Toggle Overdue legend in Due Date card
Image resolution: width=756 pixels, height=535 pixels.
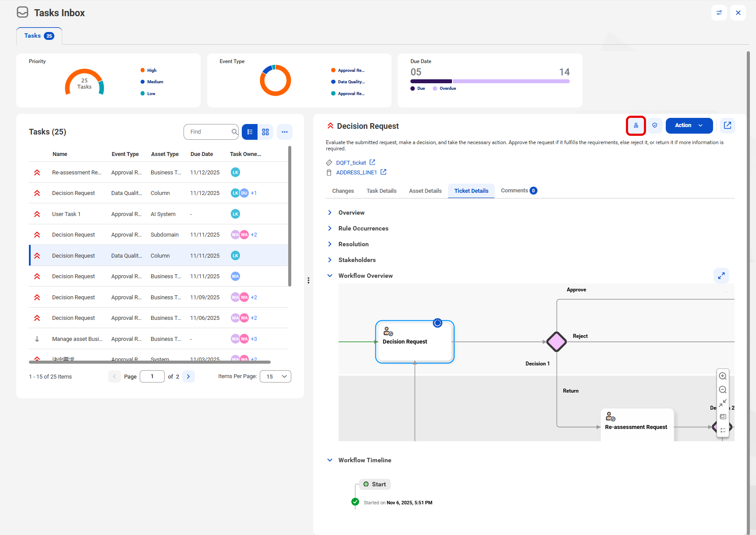(445, 89)
